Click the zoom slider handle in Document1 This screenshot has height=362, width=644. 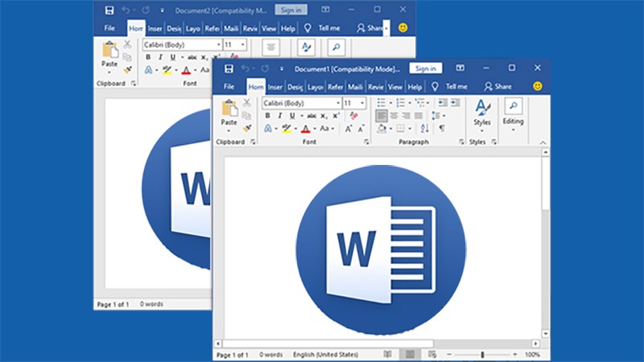(x=482, y=354)
